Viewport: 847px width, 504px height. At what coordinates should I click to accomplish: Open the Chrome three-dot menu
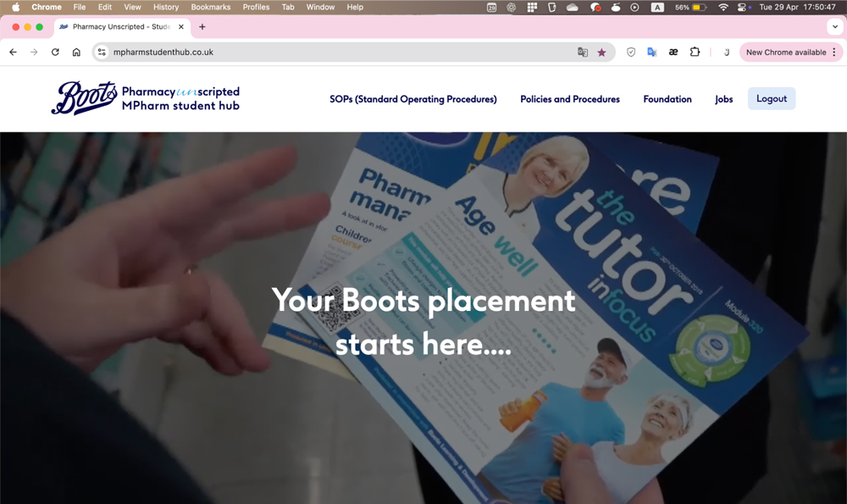click(834, 53)
